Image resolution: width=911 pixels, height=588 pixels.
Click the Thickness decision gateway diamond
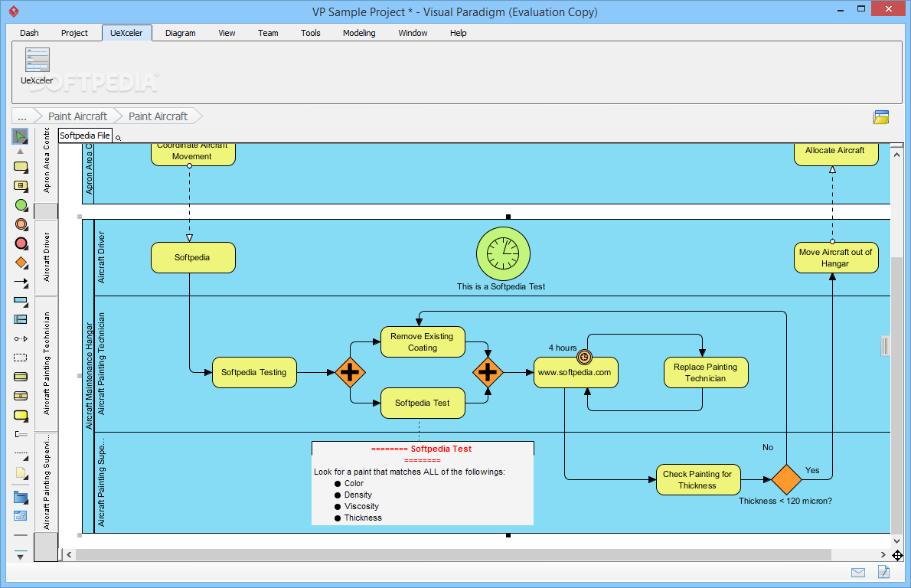coord(786,479)
